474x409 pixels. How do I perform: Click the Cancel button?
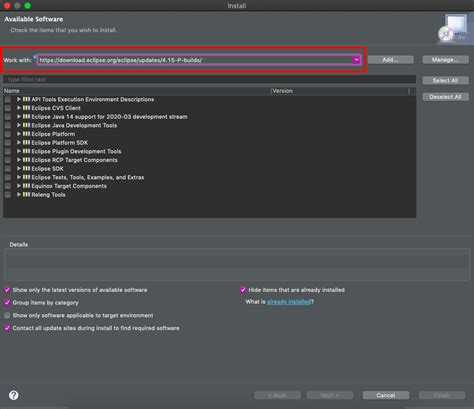click(x=386, y=395)
